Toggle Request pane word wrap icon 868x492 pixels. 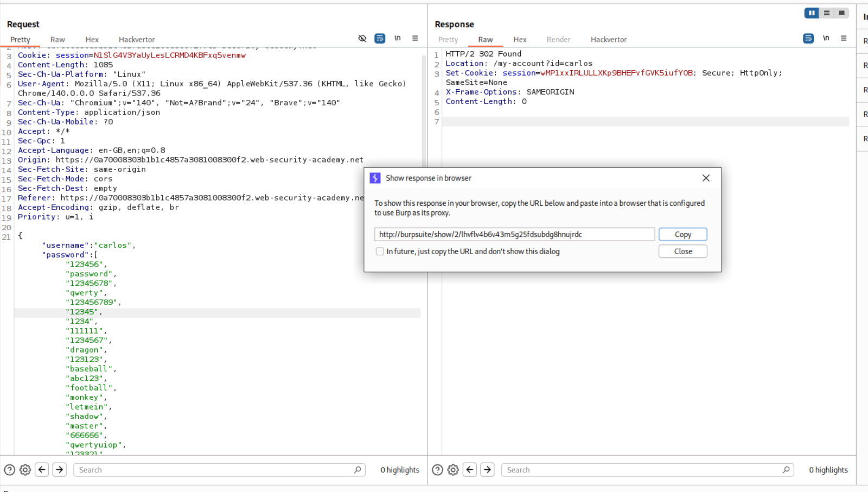click(380, 39)
